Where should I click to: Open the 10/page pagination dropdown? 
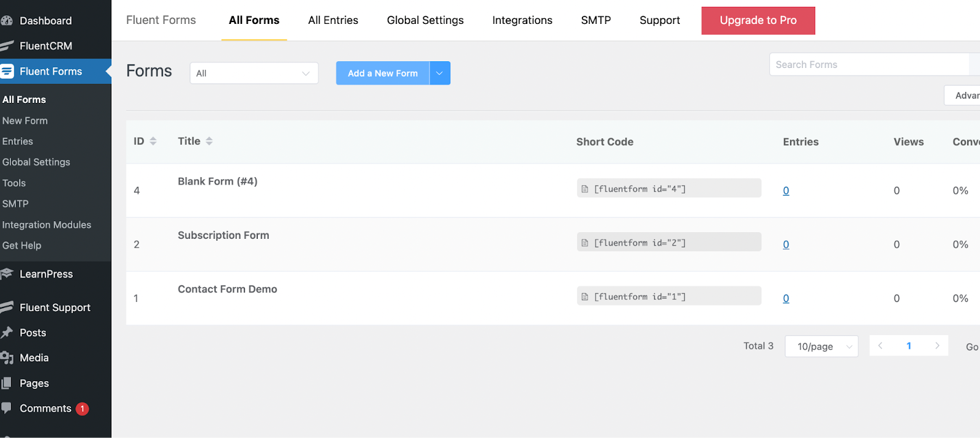tap(821, 346)
